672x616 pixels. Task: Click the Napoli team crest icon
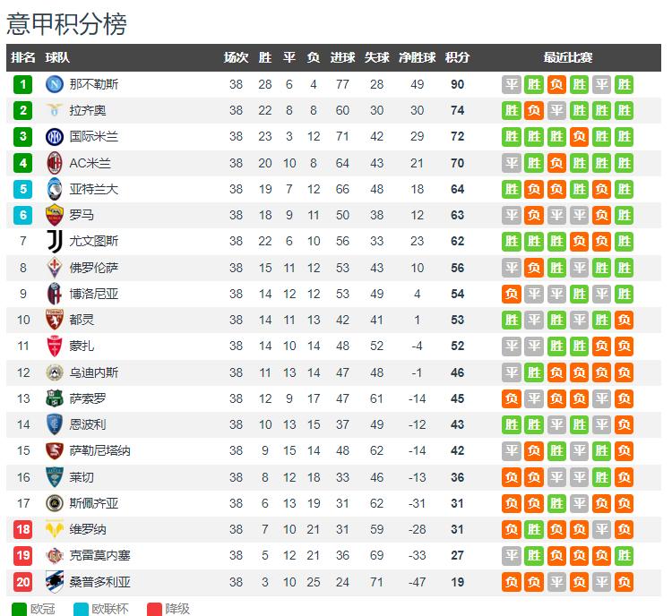click(55, 84)
